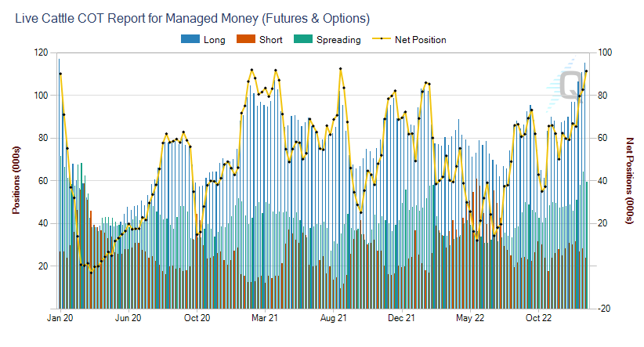Toggle the Net Position legend label
This screenshot has height=347, width=644.
[x=421, y=40]
